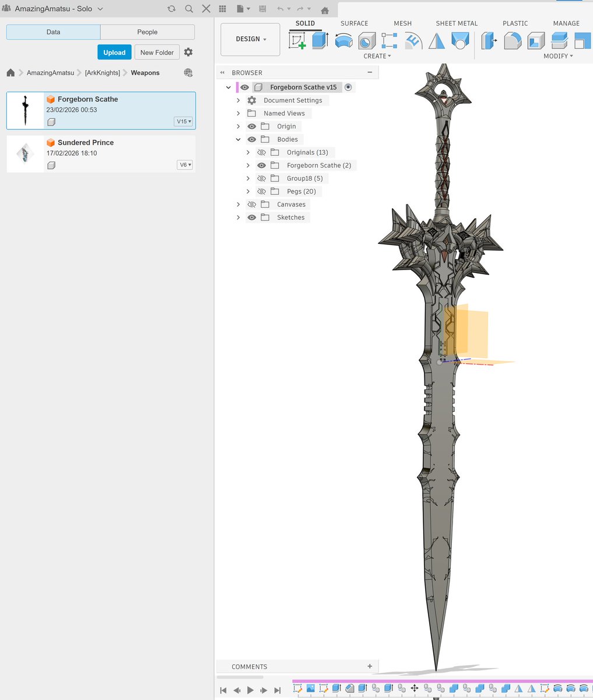The image size is (593, 700).
Task: Open the MODIFY menu dropdown
Action: coord(558,56)
